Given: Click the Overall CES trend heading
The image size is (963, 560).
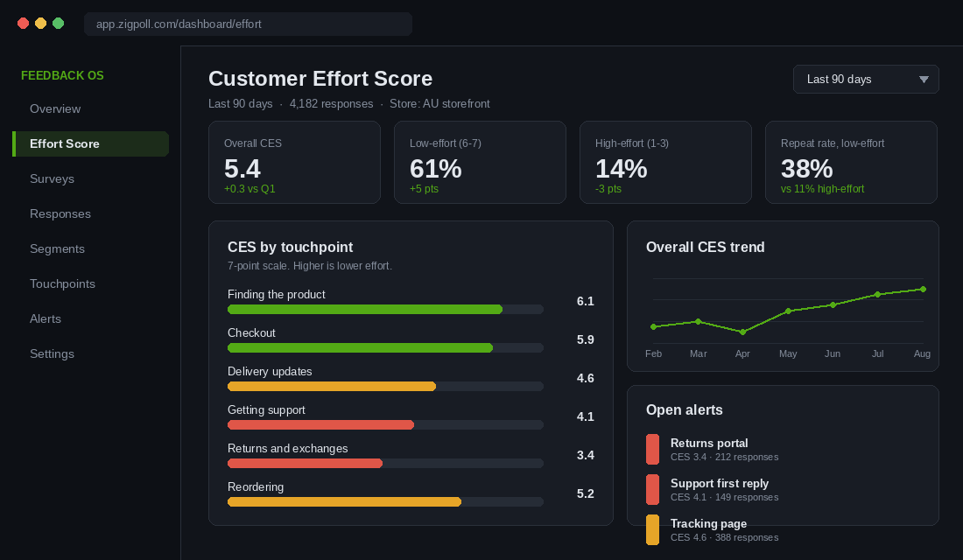Looking at the screenshot, I should (705, 247).
